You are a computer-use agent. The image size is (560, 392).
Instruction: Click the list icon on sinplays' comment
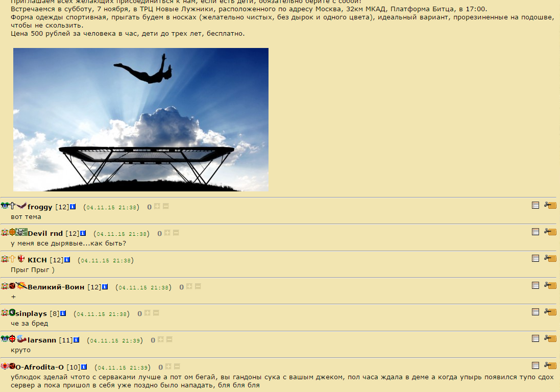535,312
